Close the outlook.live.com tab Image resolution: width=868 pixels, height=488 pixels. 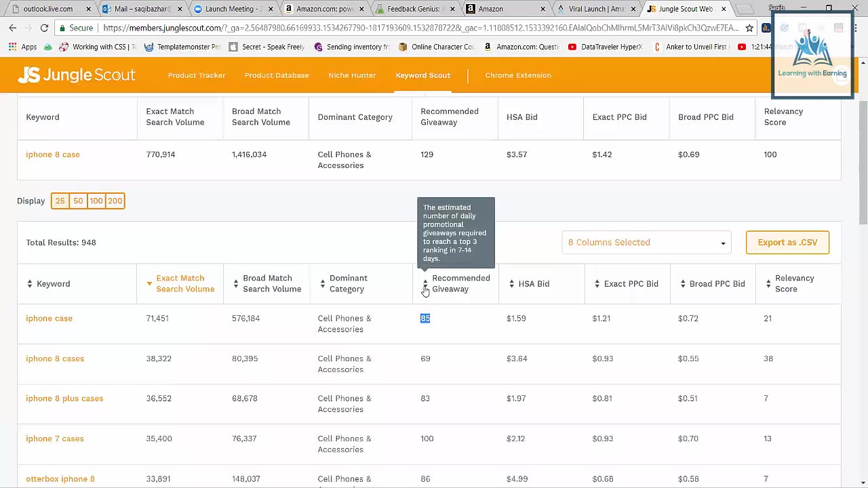point(88,9)
